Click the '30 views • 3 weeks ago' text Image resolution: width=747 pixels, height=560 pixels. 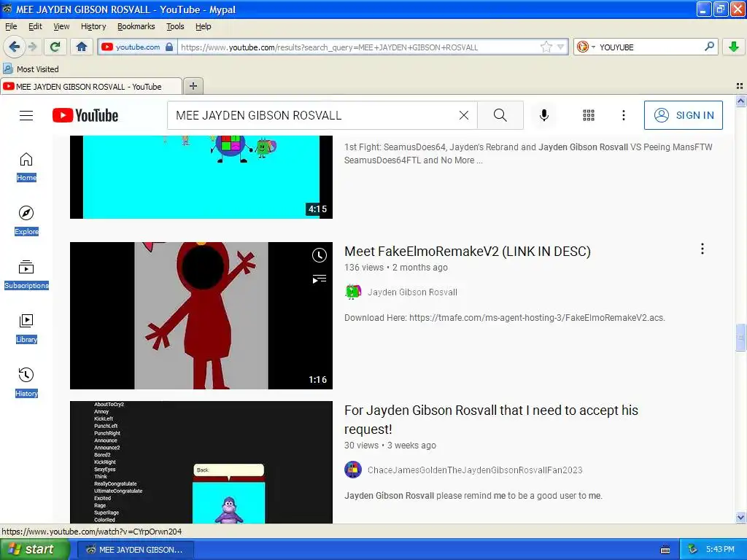click(x=390, y=446)
